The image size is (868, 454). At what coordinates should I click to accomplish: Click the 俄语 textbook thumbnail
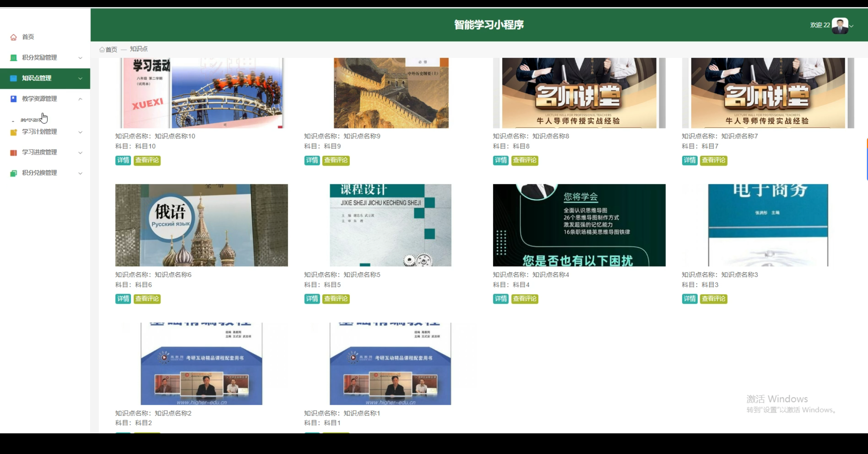(x=201, y=225)
